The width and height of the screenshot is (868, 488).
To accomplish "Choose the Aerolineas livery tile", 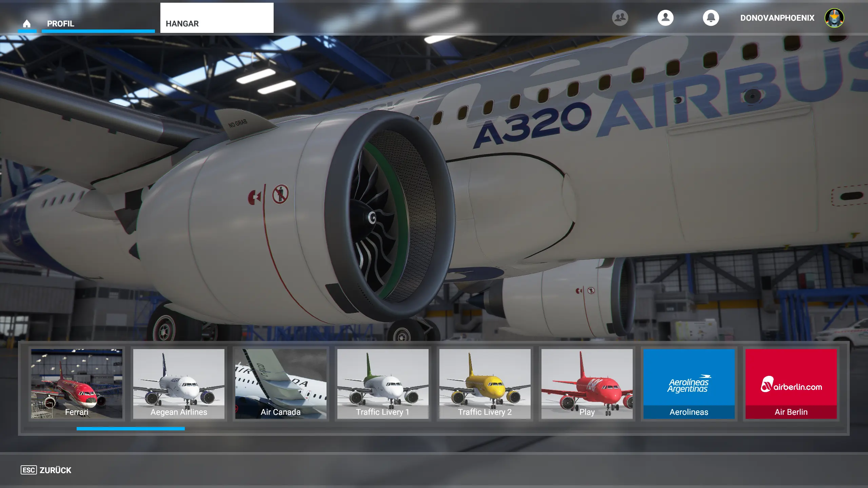I will point(689,384).
